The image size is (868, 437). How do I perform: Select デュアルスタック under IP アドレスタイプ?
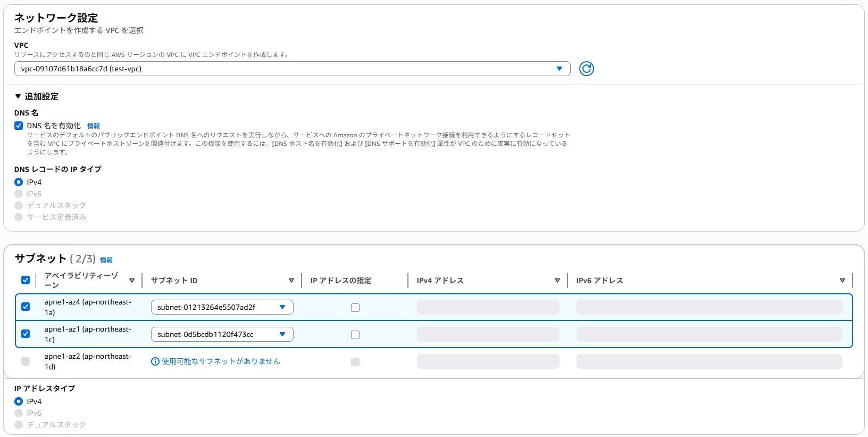click(19, 425)
